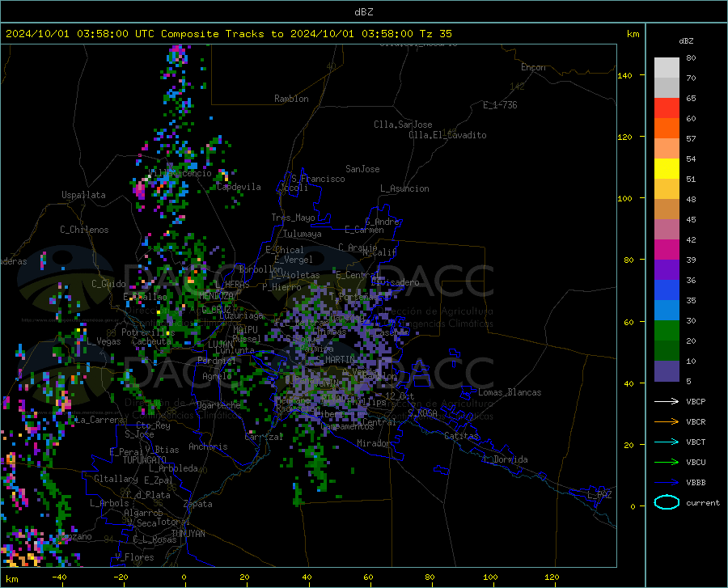Click the 'E_1-736' map label

[500, 105]
